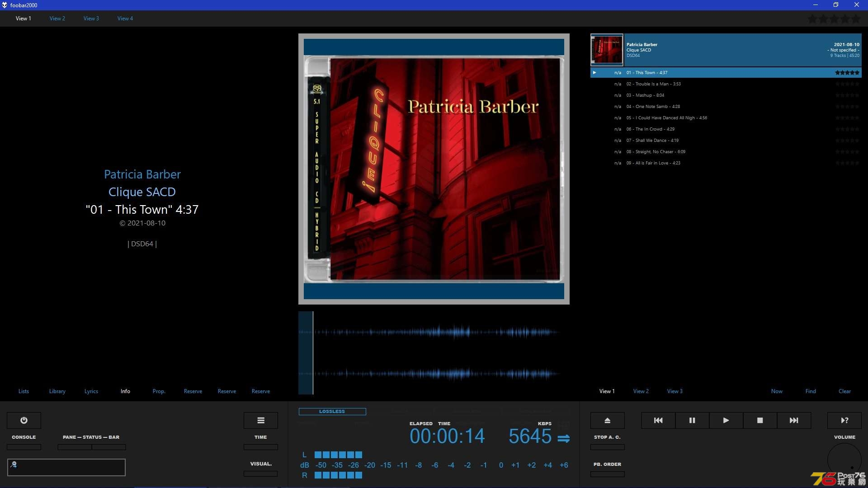868x488 pixels.
Task: Select track 06 - The In Crowd
Action: [726, 129]
